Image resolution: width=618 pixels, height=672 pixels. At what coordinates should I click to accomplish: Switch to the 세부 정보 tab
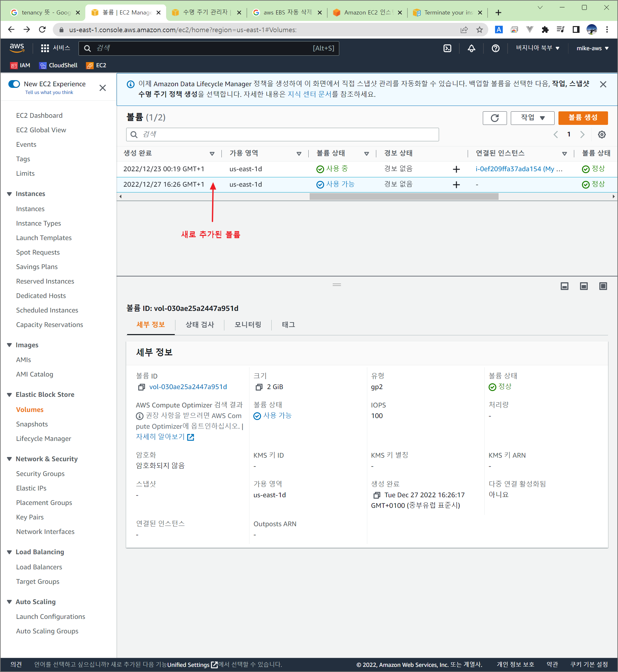151,325
